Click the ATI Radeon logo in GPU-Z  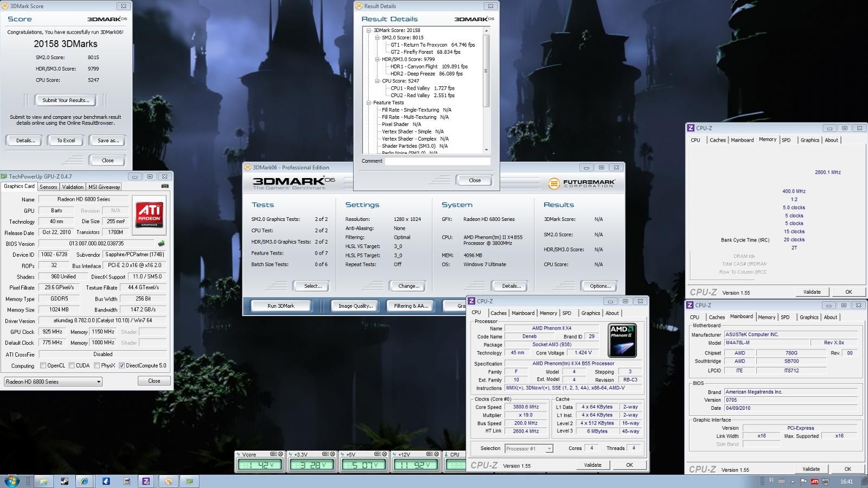pos(149,214)
